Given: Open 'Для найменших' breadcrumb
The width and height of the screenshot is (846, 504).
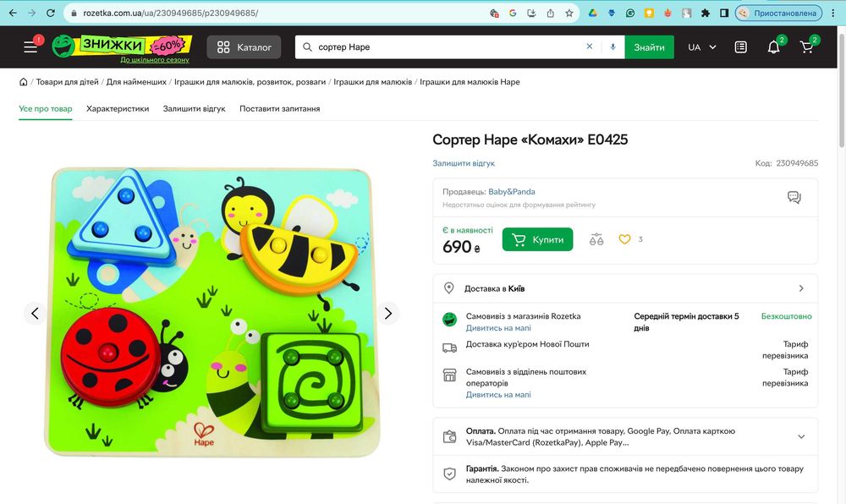Looking at the screenshot, I should click(x=136, y=82).
